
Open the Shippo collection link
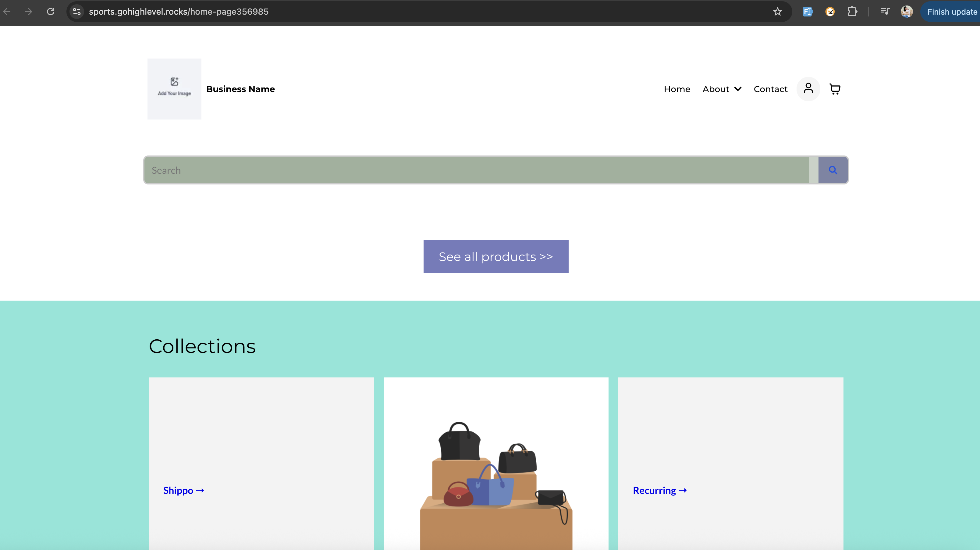pos(183,491)
